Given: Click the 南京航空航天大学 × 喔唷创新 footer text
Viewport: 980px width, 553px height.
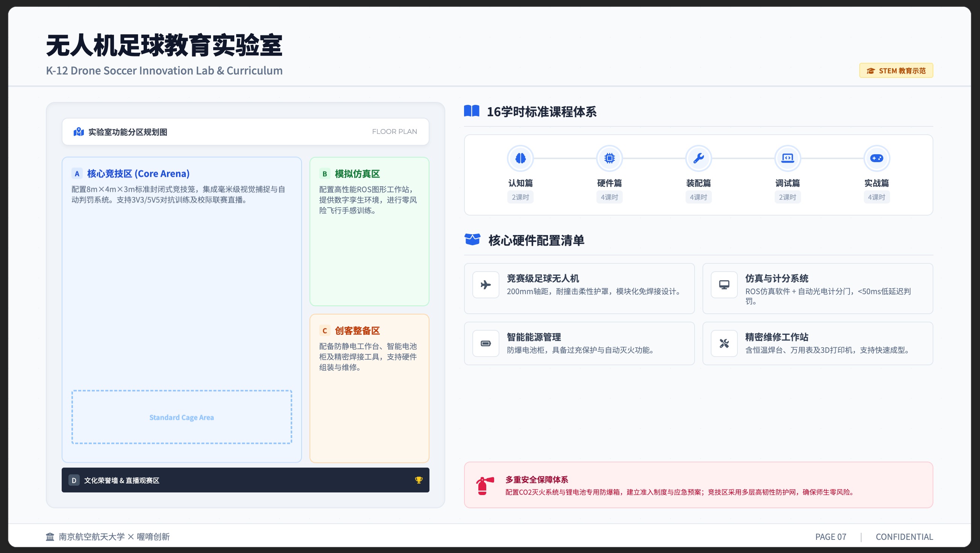Looking at the screenshot, I should tap(114, 536).
